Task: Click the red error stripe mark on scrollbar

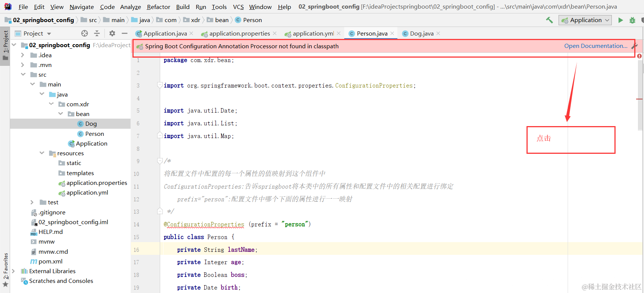Action: point(640,99)
